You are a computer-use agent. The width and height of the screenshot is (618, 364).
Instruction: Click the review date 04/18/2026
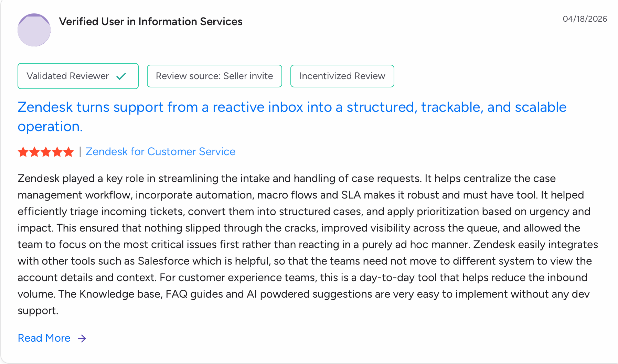(x=585, y=19)
